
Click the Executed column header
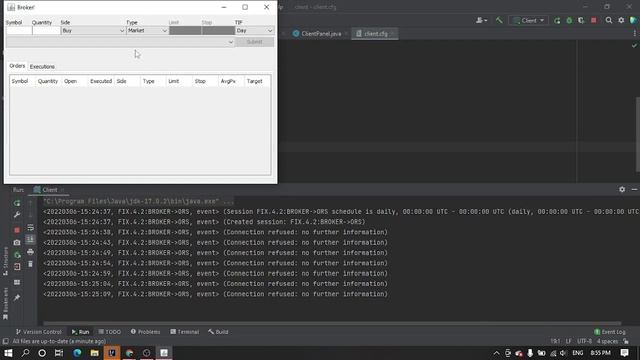[x=101, y=81]
